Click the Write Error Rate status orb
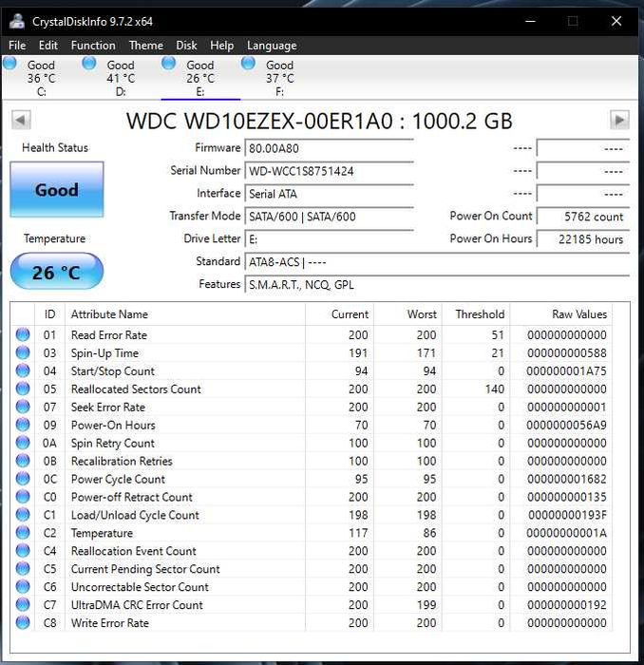The height and width of the screenshot is (665, 644). point(23,622)
